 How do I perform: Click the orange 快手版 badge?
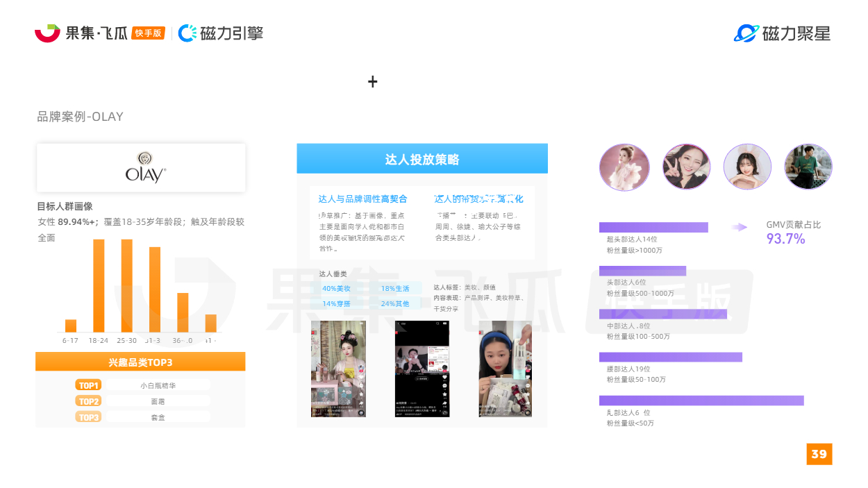coord(148,33)
